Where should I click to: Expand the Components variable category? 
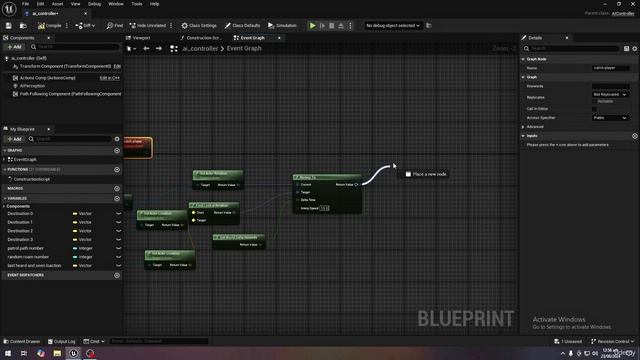pos(4,207)
